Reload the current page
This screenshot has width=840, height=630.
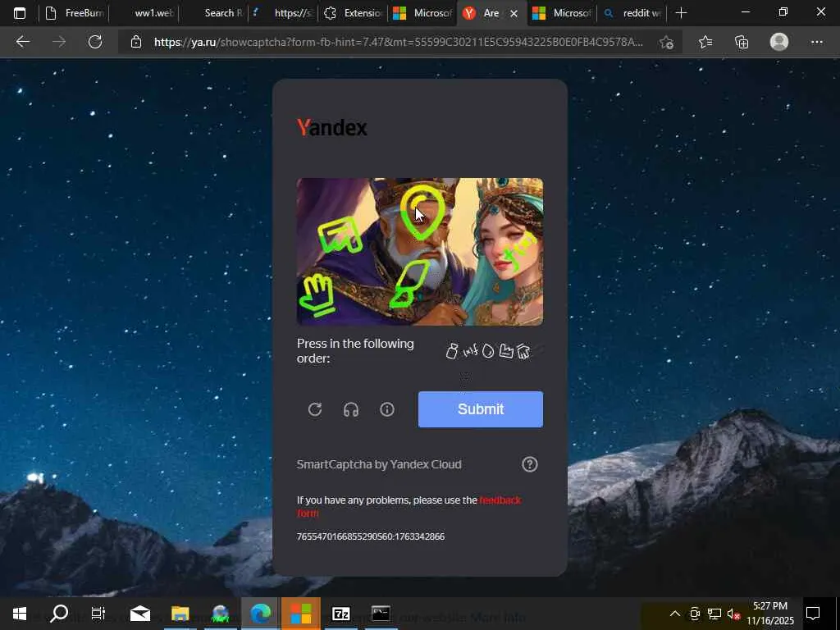(95, 42)
